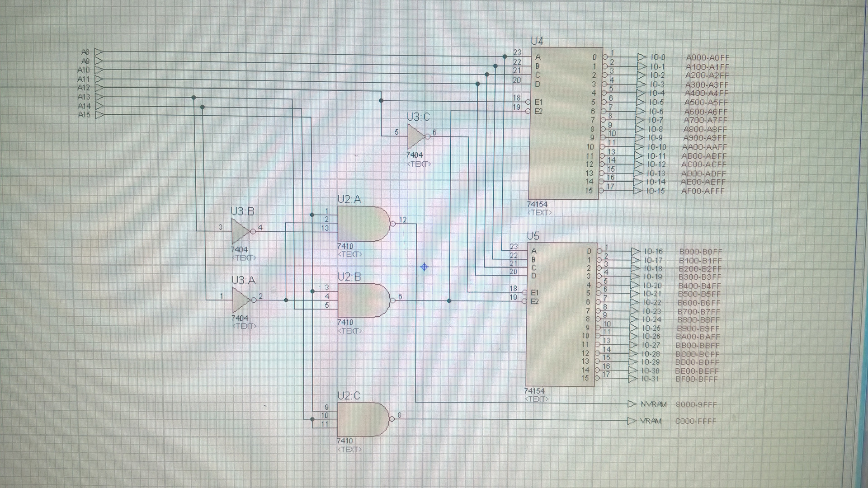Click the BA00-BAFF address label
Image resolution: width=868 pixels, height=488 pixels.
[x=698, y=337]
